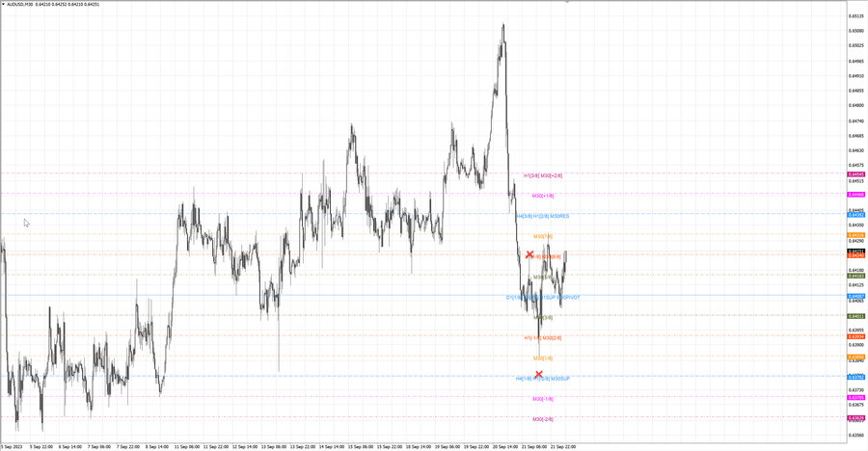Click the H1[-1/8] M30[2/8] level label

pyautogui.click(x=542, y=338)
